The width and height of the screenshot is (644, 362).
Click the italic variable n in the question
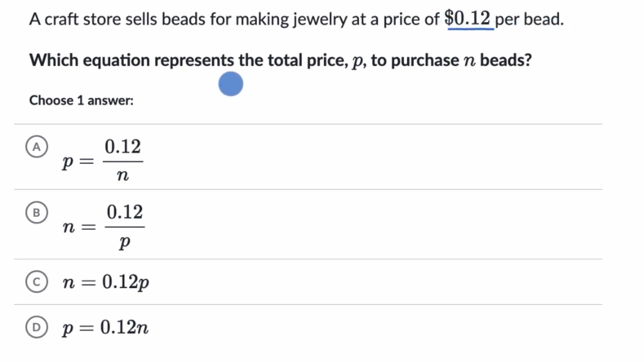pos(467,61)
